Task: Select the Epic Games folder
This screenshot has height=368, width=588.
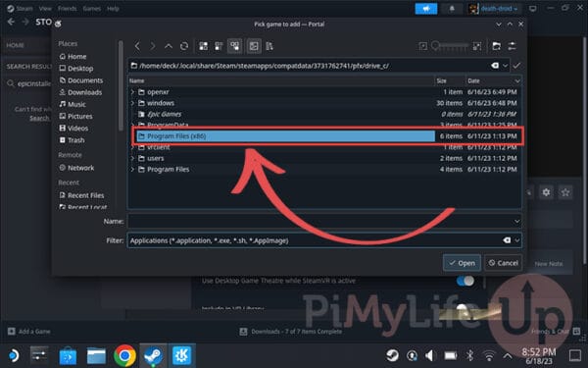Action: click(x=324, y=114)
